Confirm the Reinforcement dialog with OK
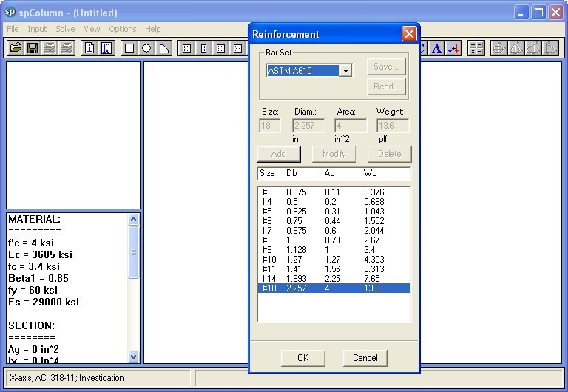The width and height of the screenshot is (568, 392). pos(302,358)
